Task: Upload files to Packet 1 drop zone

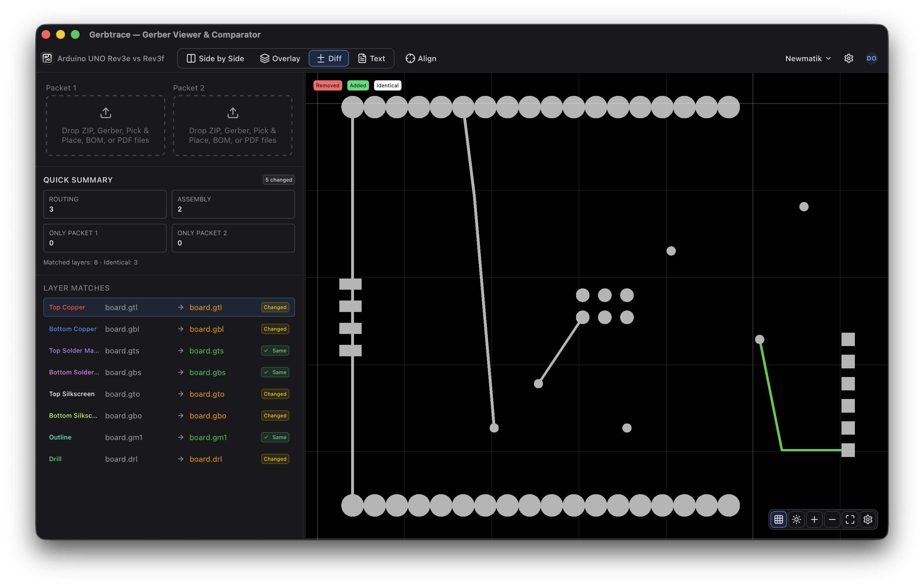Action: pos(105,126)
